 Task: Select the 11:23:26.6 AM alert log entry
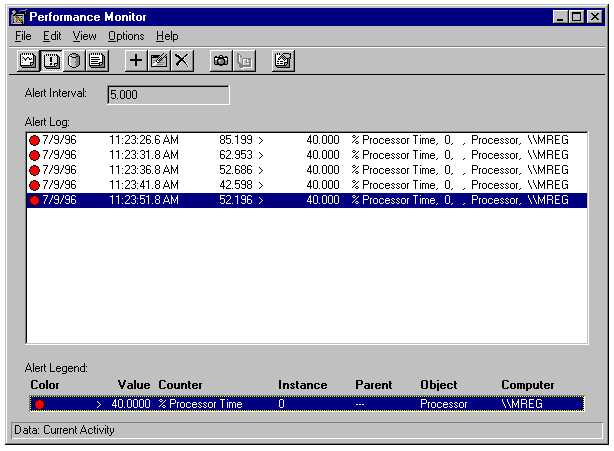(300, 140)
